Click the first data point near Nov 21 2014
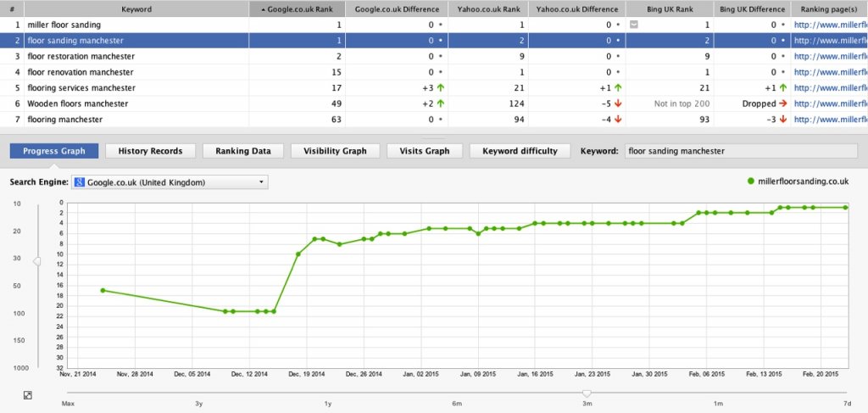This screenshot has width=868, height=413. 103,290
